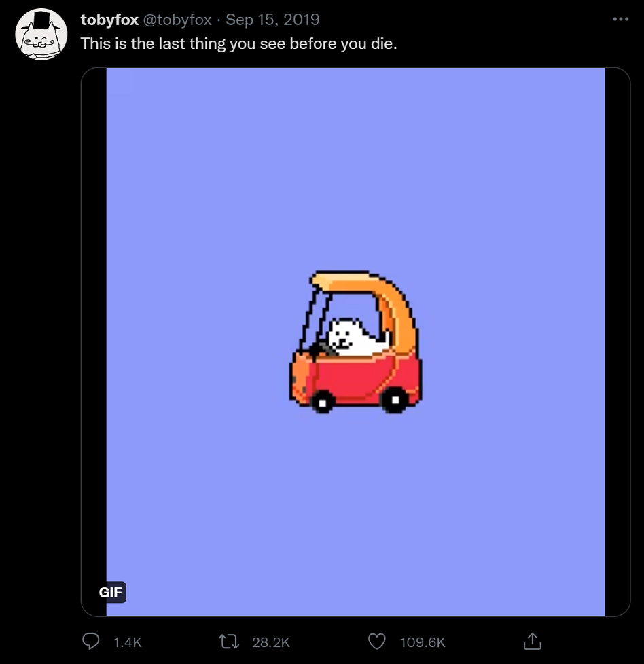644x664 pixels.
Task: Click the purple background of the GIF
Action: tap(355, 169)
